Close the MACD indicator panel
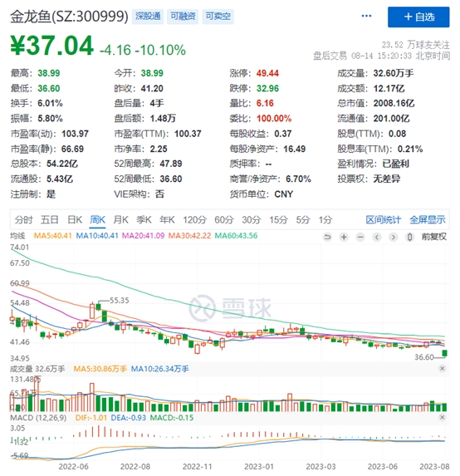 442,417
